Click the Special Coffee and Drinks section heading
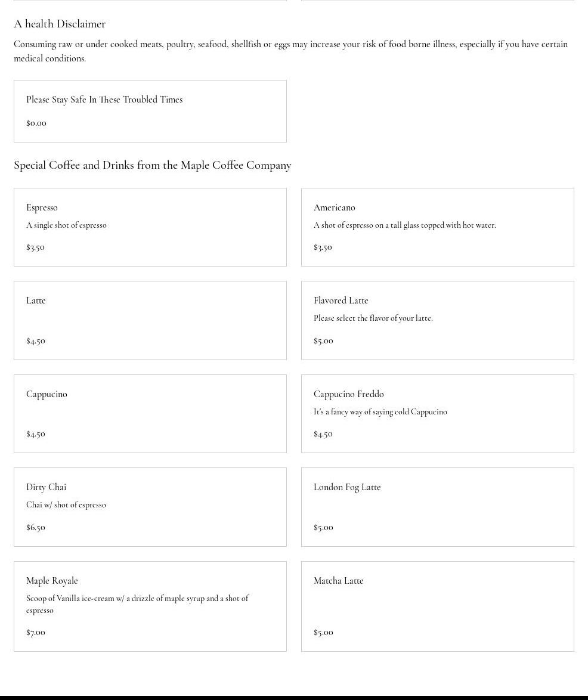The image size is (588, 700). click(x=153, y=165)
